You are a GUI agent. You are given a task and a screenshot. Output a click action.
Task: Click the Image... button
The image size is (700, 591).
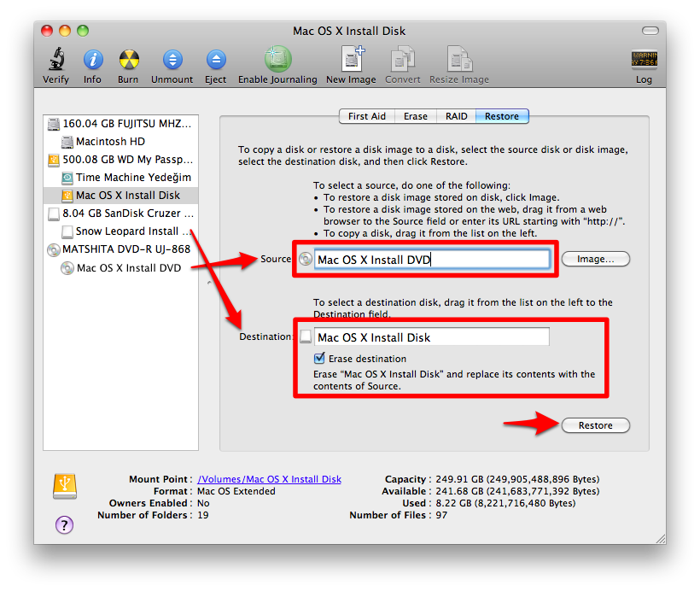pyautogui.click(x=595, y=259)
